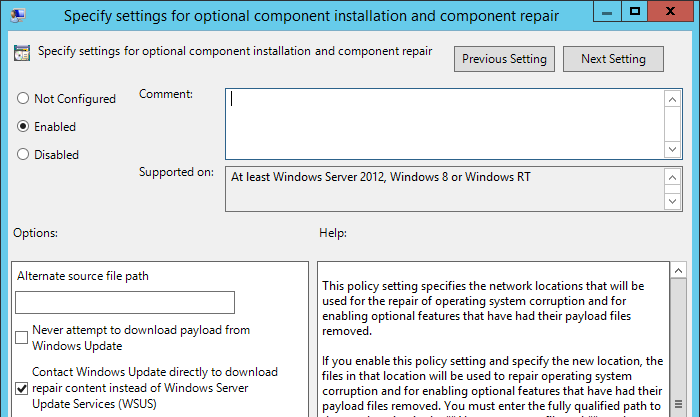Select the Enabled radio button
Viewport: 700px width, 417px height.
tap(23, 126)
